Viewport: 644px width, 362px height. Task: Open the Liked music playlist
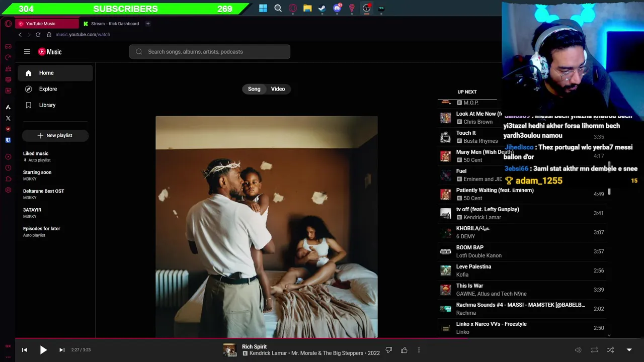[x=55, y=156]
